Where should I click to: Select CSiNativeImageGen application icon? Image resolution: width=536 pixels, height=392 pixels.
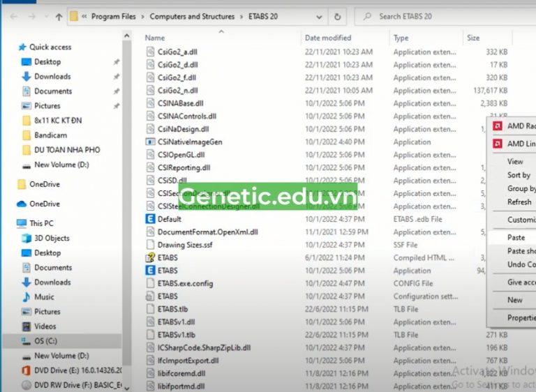(150, 142)
